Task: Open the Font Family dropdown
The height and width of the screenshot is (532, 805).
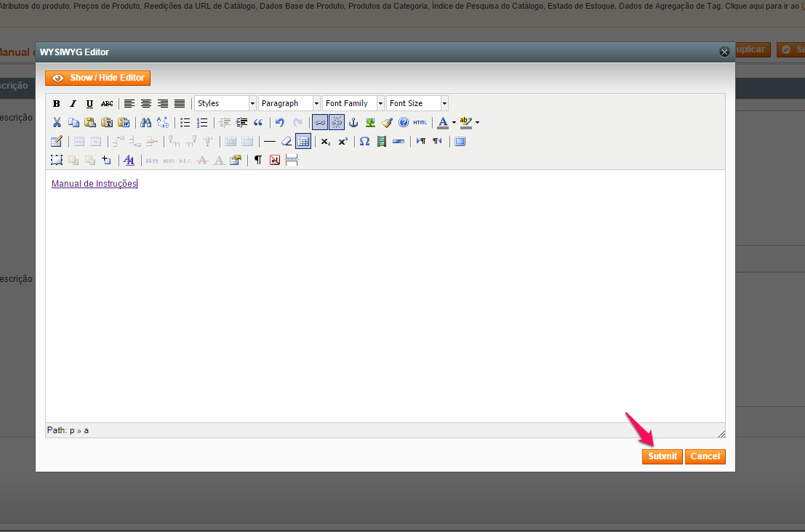Action: tap(353, 103)
